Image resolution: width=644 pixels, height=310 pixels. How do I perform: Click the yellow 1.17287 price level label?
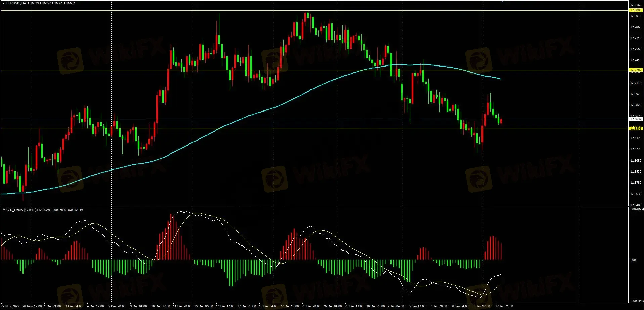point(635,70)
